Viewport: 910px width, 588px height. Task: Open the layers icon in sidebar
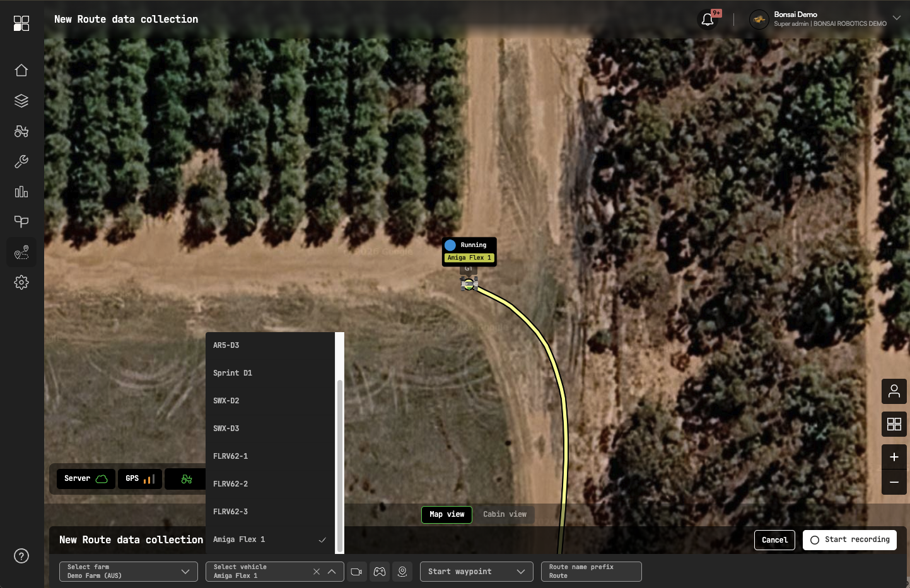[21, 101]
